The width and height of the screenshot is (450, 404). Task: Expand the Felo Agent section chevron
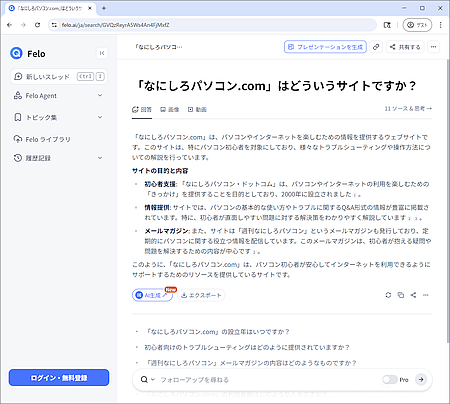(100, 96)
